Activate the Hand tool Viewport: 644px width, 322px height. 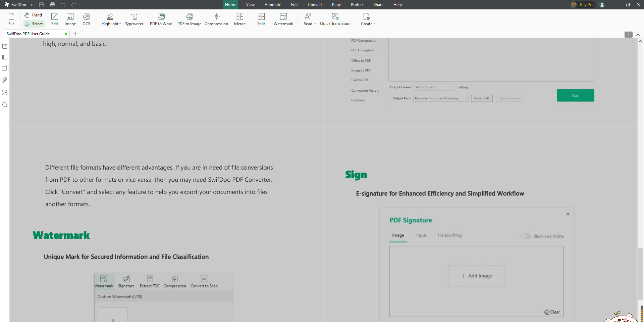[x=34, y=15]
